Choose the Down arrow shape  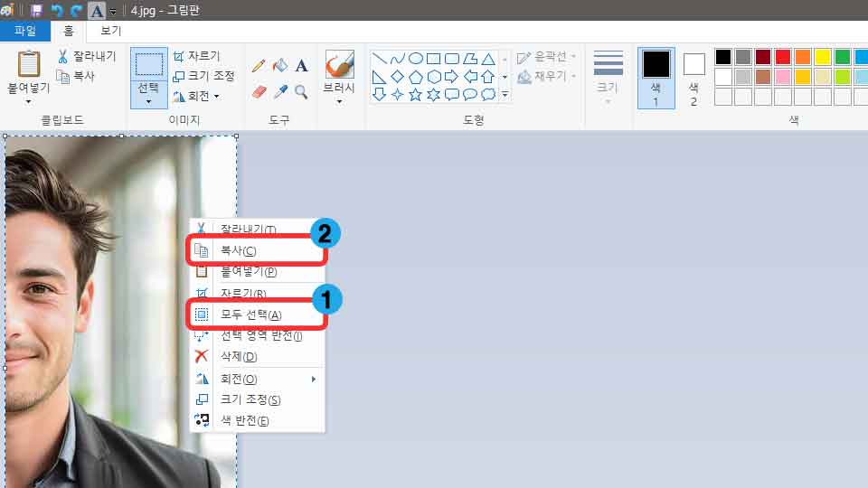(x=379, y=95)
